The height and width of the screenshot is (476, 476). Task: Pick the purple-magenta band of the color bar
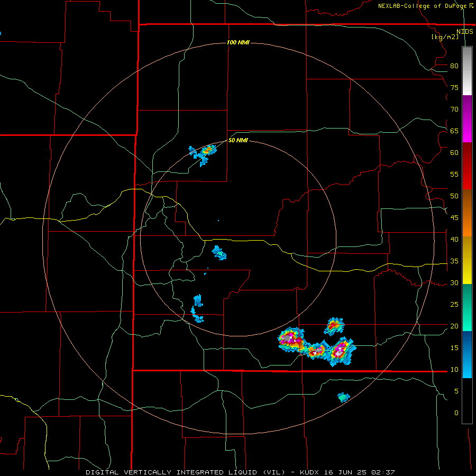coord(467,118)
